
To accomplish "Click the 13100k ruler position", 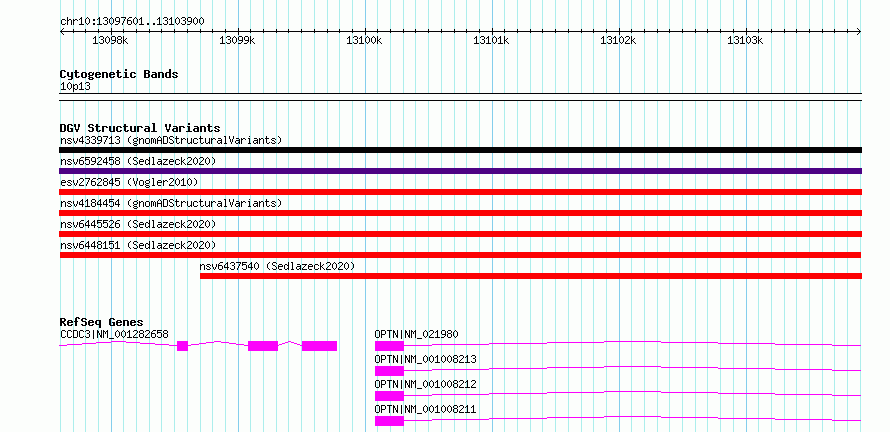I will (364, 40).
